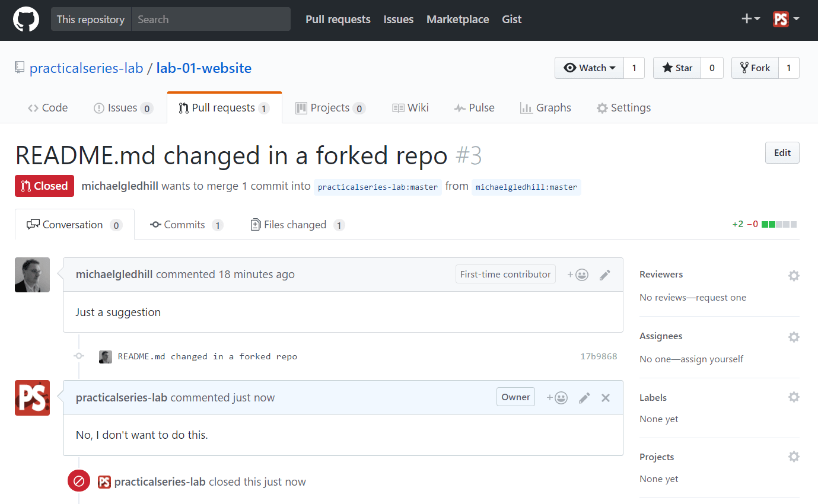
Task: Open practicalseries-lab PS avatar beside comment
Action: point(32,398)
